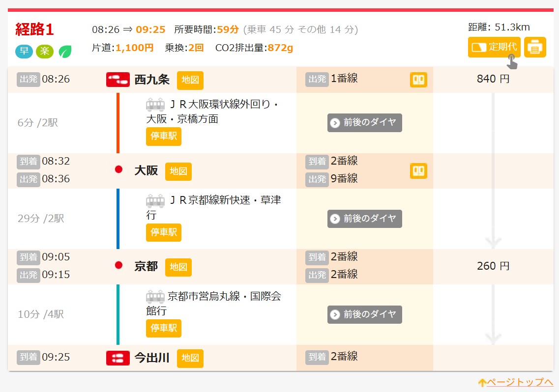
Task: Click the blue 早 fastest badge
Action: [x=24, y=52]
